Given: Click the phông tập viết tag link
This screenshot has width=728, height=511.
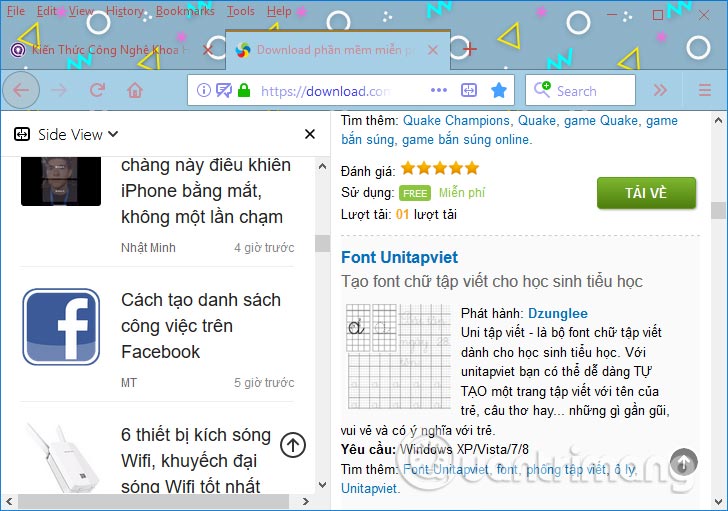Looking at the screenshot, I should click(566, 469).
